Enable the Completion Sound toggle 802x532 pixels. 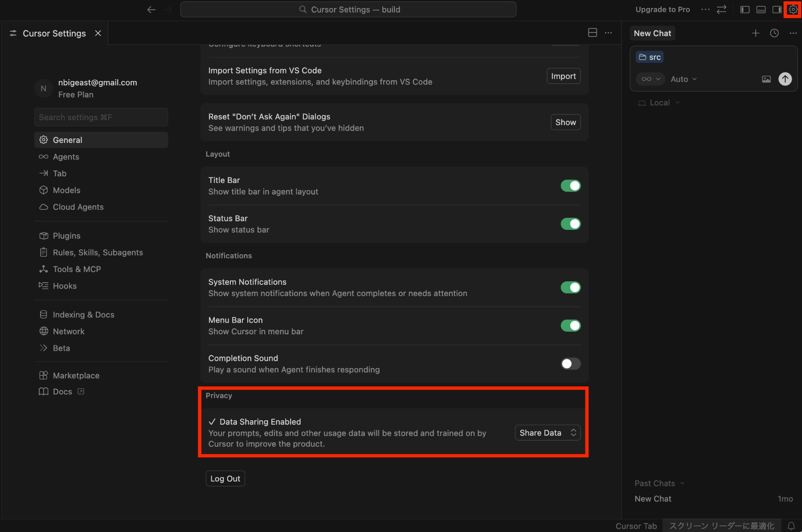pos(570,364)
